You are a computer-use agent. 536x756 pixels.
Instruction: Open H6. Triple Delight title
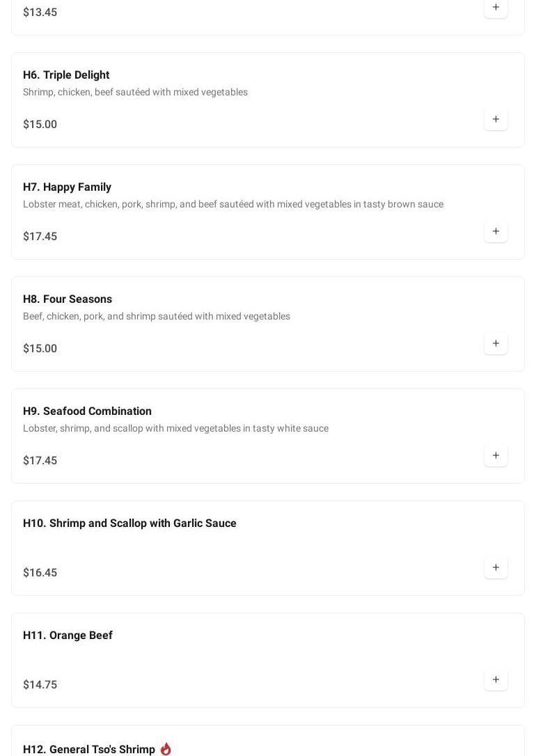point(66,75)
